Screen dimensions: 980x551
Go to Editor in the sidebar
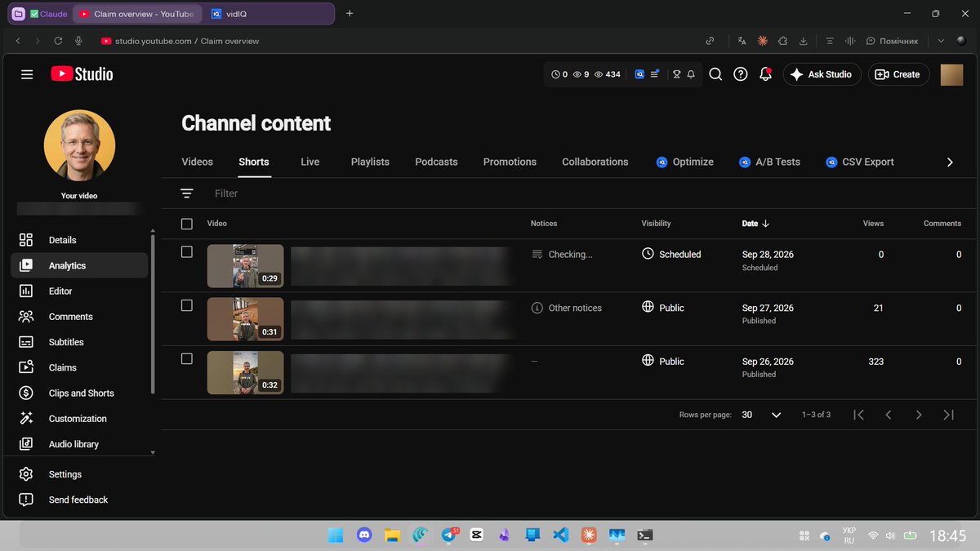click(x=79, y=291)
